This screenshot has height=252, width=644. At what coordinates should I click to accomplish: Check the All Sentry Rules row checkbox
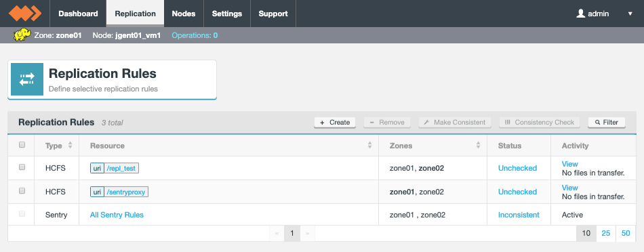pos(22,214)
